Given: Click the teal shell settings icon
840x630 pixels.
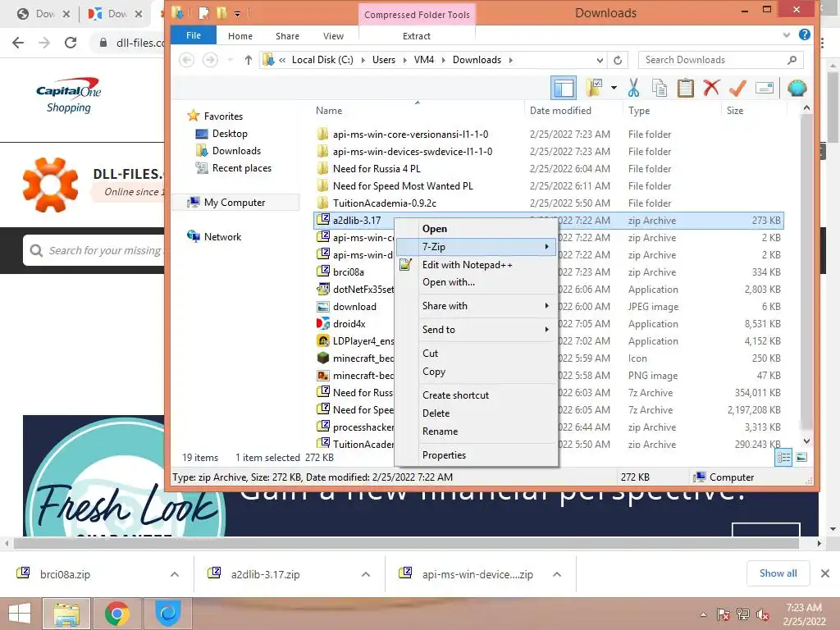Looking at the screenshot, I should [797, 88].
